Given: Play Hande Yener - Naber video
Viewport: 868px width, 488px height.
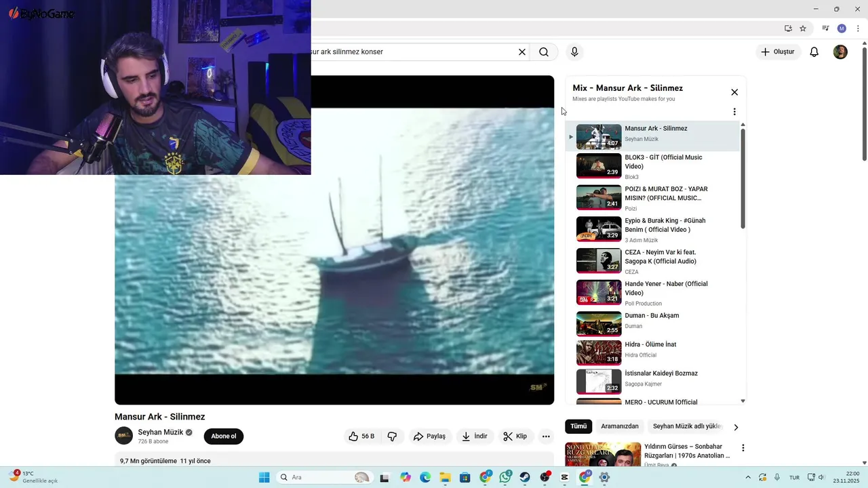Looking at the screenshot, I should tap(654, 293).
